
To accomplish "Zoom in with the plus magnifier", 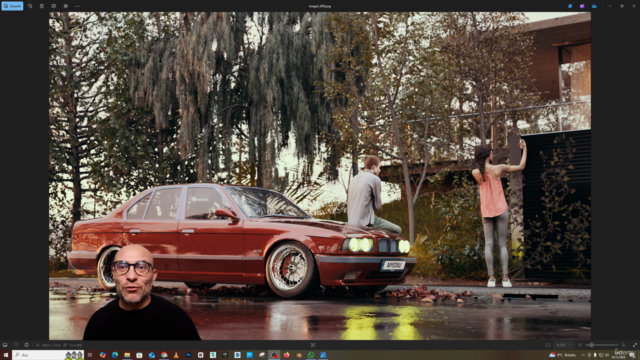I will point(623,345).
